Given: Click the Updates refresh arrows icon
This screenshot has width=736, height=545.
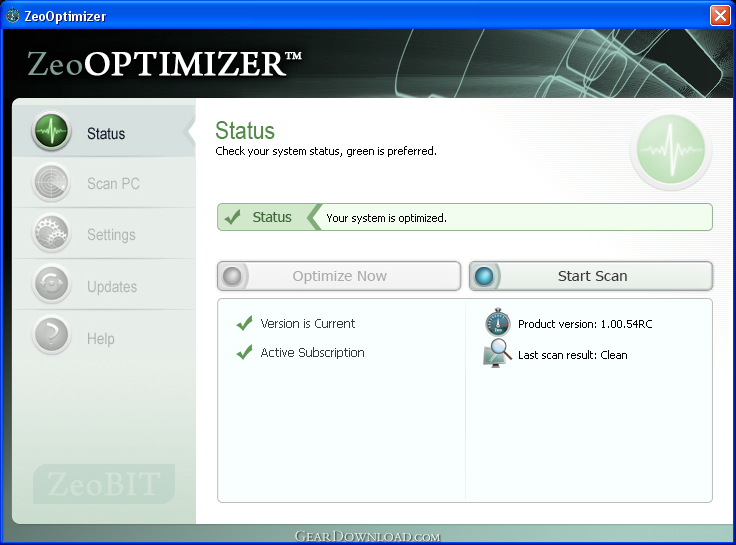Looking at the screenshot, I should pos(51,284).
